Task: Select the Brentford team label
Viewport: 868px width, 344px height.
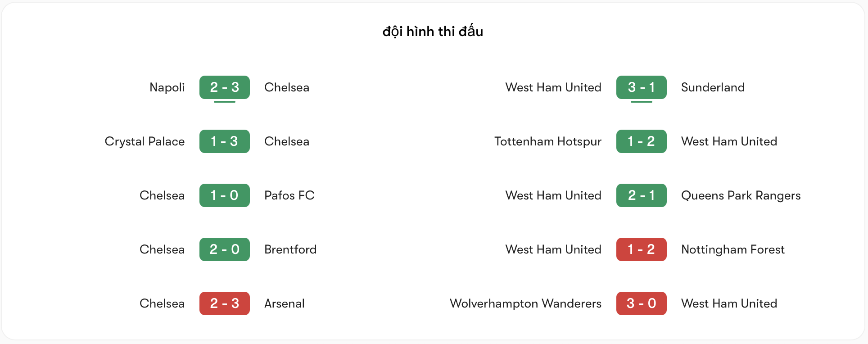Action: pyautogui.click(x=290, y=249)
